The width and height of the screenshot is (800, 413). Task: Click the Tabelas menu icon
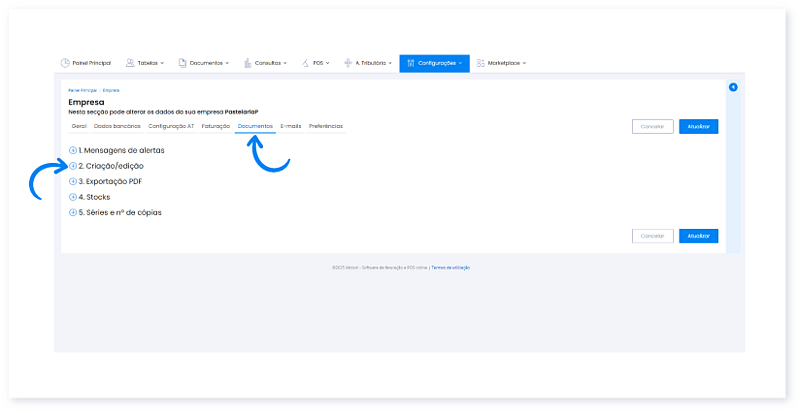[129, 63]
